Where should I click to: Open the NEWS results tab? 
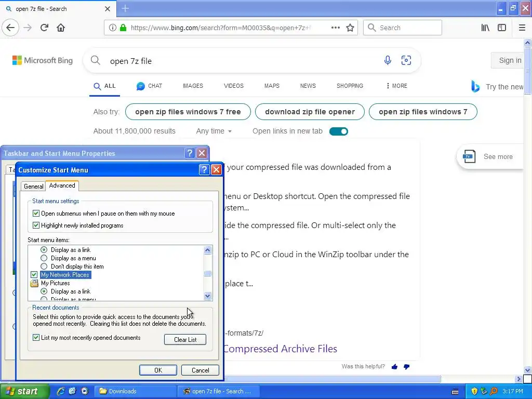(x=308, y=86)
